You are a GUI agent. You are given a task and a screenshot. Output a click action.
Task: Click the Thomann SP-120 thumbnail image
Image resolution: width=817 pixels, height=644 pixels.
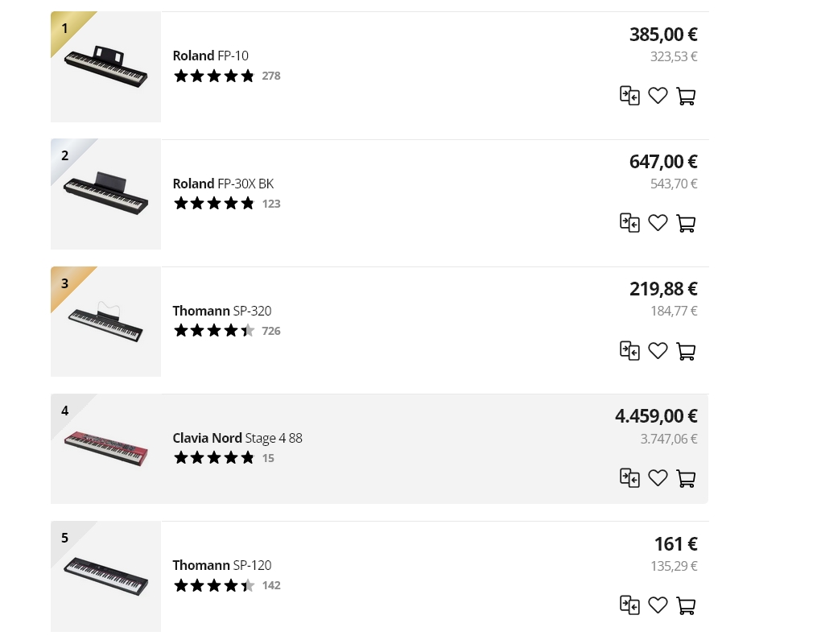pos(105,576)
